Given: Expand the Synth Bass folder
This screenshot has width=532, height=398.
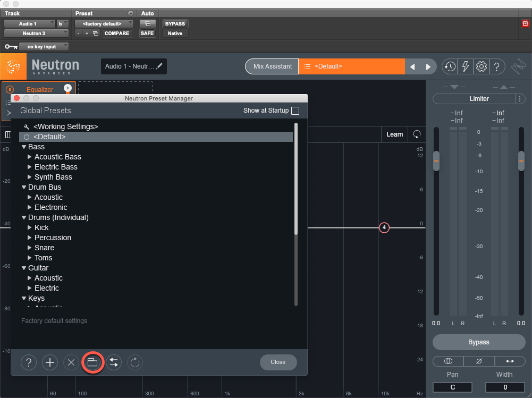Looking at the screenshot, I should (30, 177).
